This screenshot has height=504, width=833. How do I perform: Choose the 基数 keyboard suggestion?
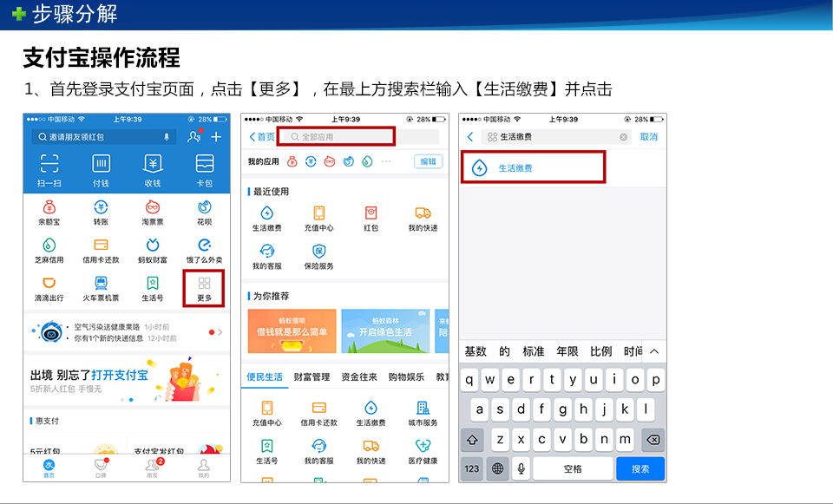[476, 351]
